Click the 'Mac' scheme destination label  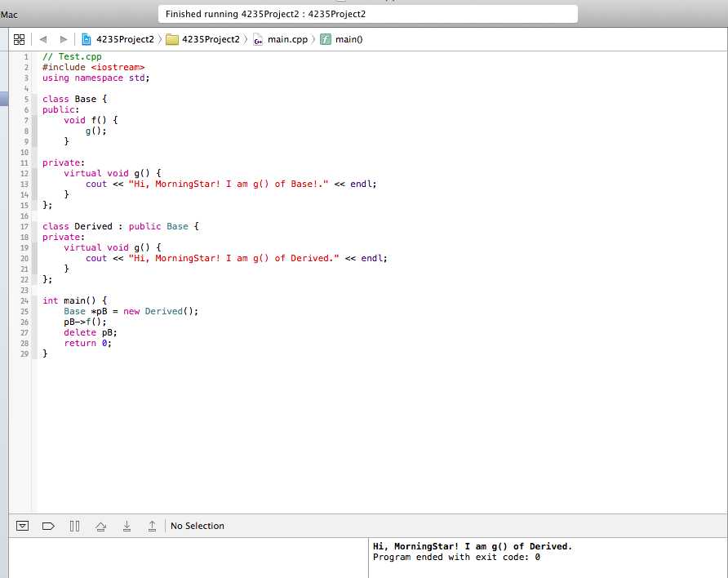9,15
